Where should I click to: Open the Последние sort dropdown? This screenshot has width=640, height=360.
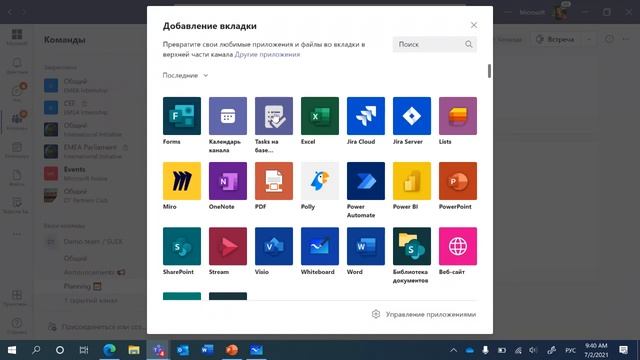tap(185, 75)
